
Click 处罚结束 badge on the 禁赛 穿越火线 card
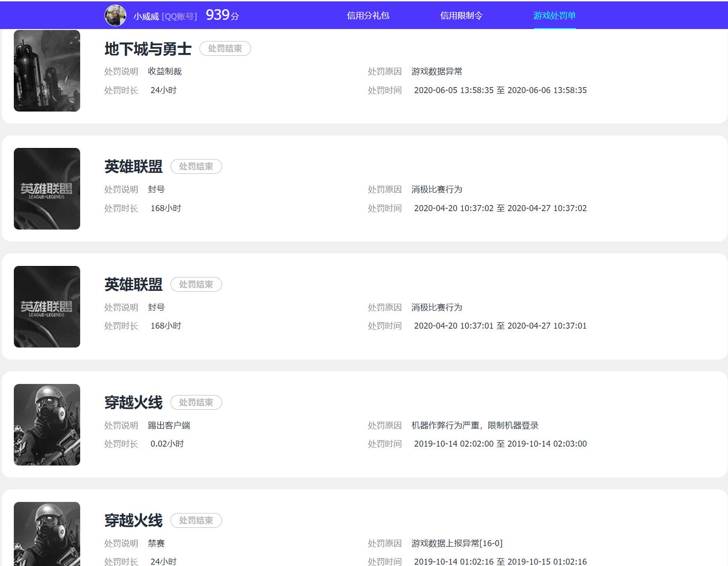[196, 520]
